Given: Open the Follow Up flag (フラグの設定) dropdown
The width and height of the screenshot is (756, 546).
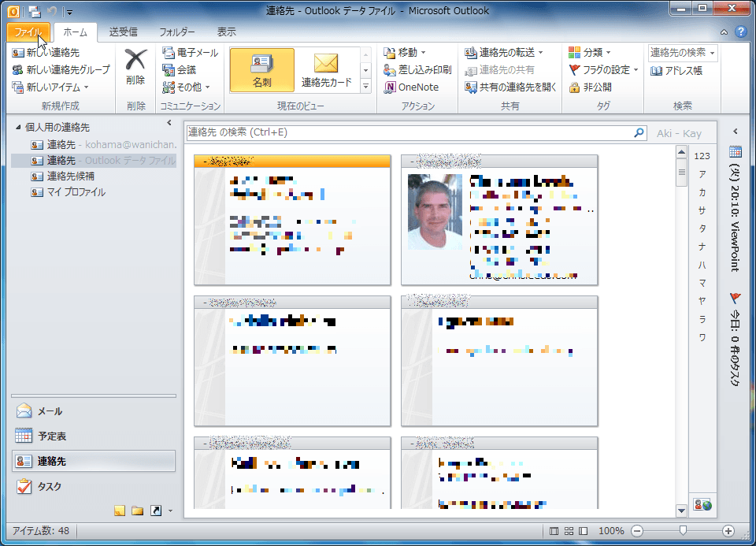Looking at the screenshot, I should coord(604,70).
